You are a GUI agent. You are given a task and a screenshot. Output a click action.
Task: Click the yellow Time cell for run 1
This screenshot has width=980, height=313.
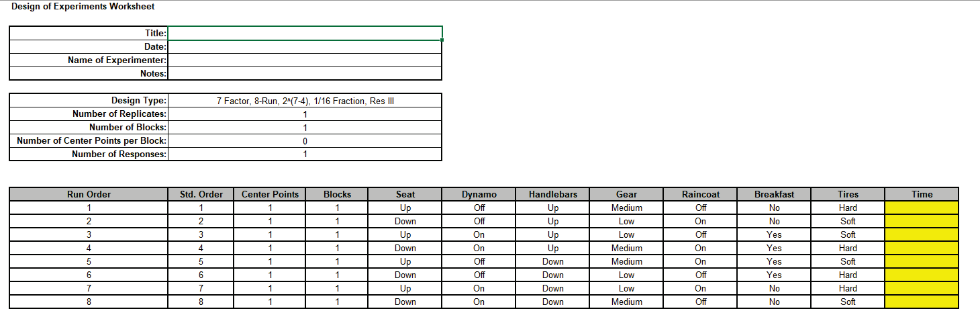click(x=922, y=208)
